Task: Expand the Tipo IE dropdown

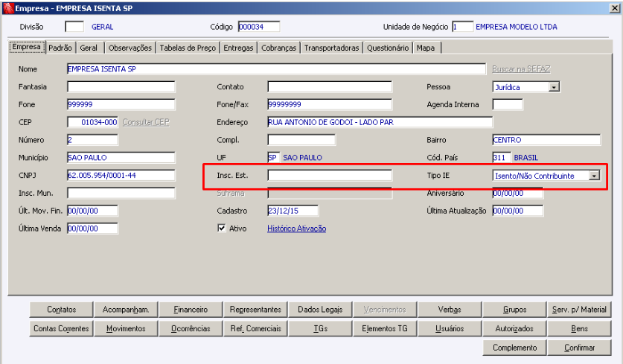Action: (594, 176)
